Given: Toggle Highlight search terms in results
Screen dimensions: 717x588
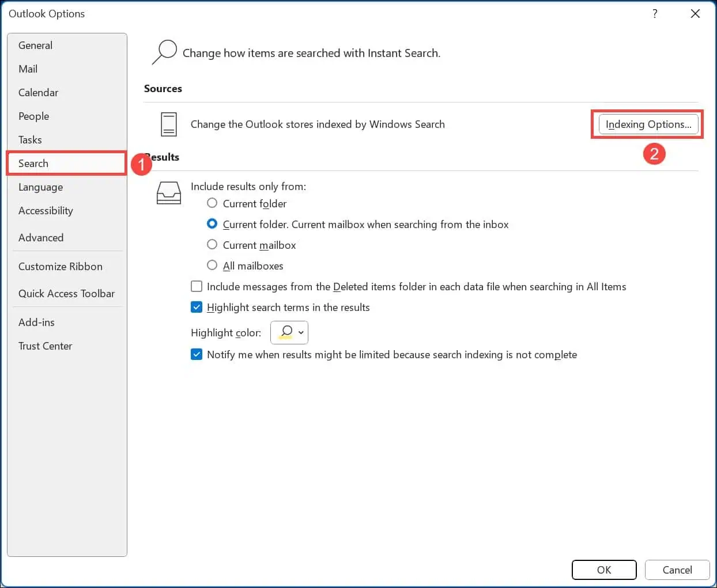Looking at the screenshot, I should (197, 307).
